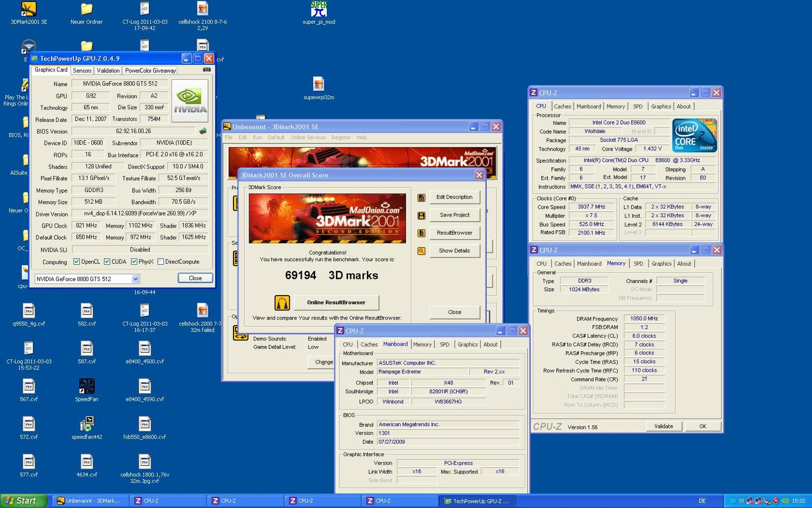Open the supewrpi32m desktop icon
This screenshot has height=508, width=812.
(x=319, y=84)
